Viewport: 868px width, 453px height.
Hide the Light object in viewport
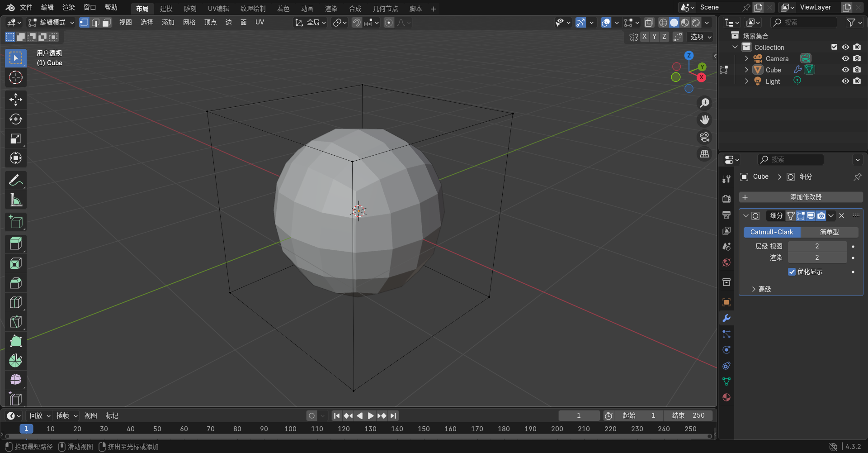845,81
